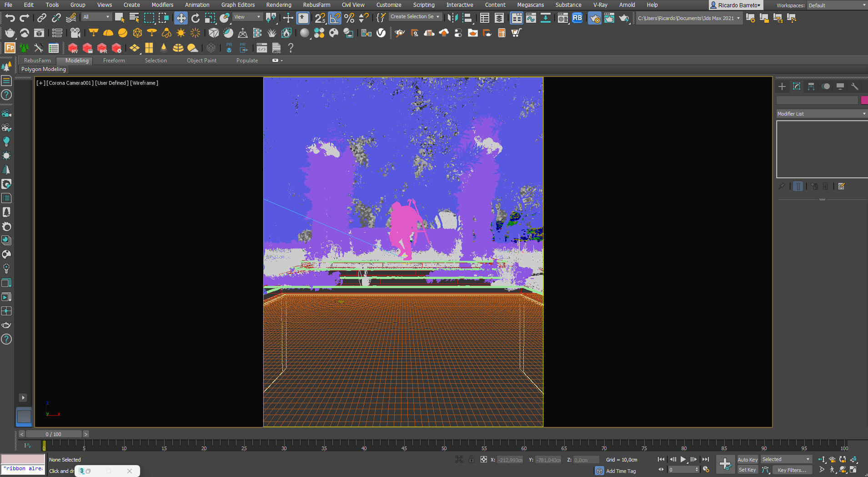Expand the Create Selection Set dropdown
Image resolution: width=868 pixels, height=477 pixels.
(415, 17)
